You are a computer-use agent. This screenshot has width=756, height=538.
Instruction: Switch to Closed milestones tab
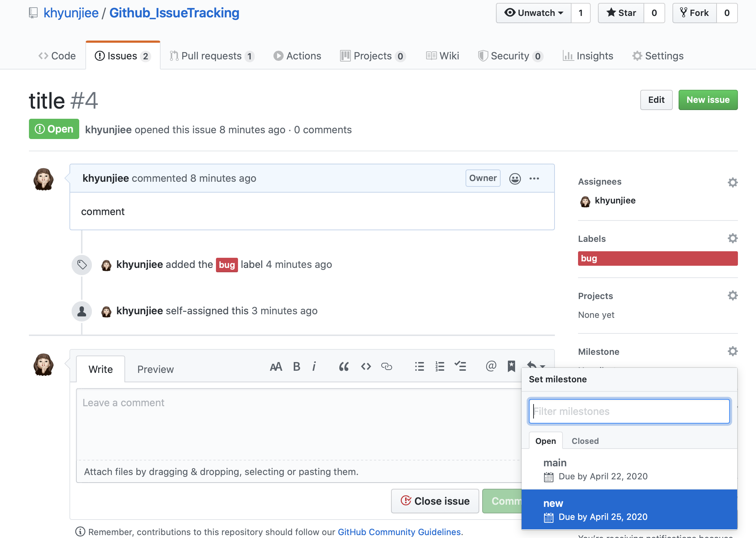(585, 441)
